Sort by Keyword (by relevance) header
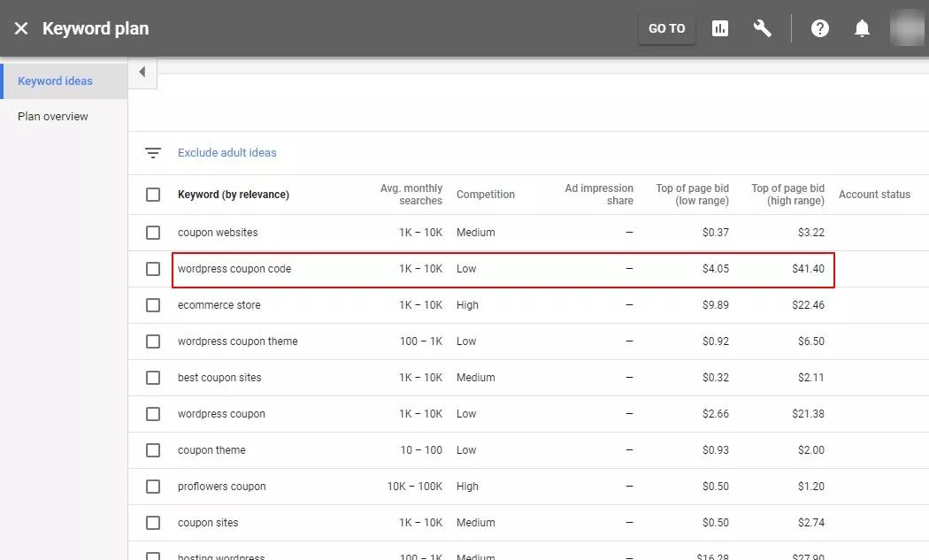This screenshot has height=560, width=929. [x=234, y=195]
